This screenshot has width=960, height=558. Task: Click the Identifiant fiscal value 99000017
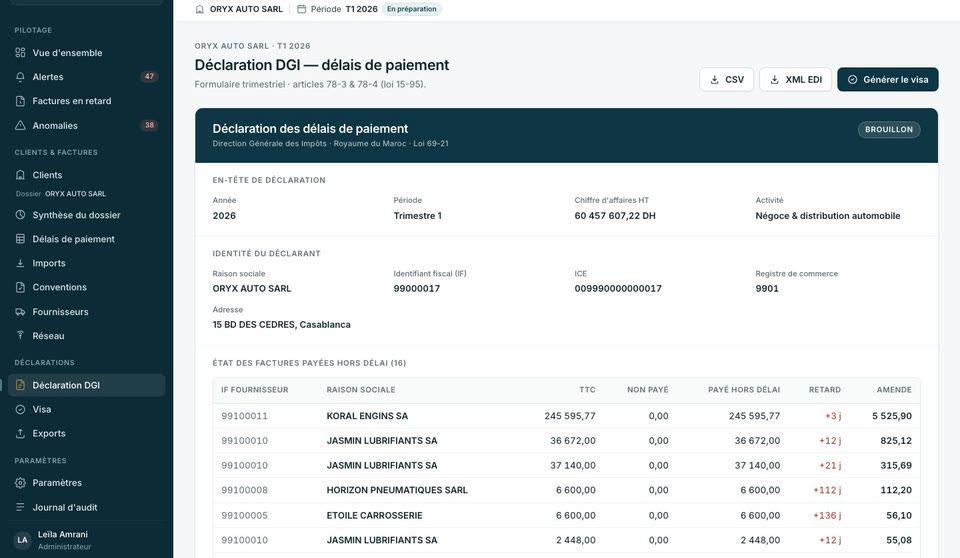(x=416, y=288)
